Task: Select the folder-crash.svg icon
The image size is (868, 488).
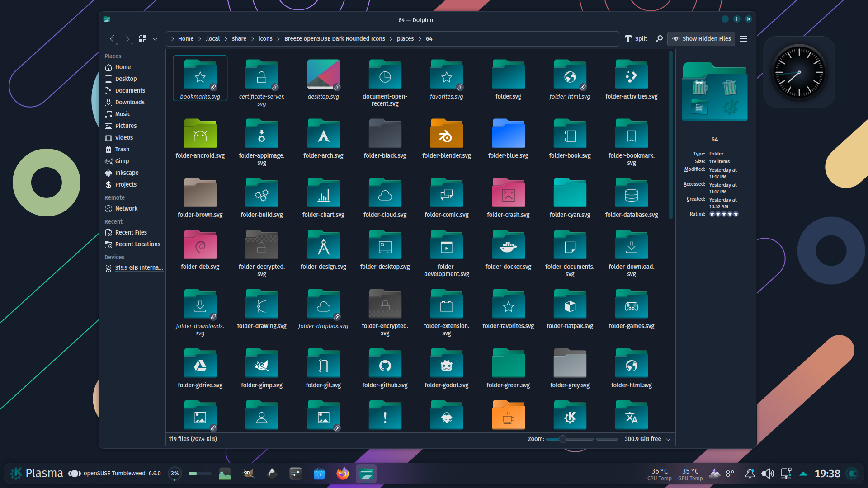Action: tap(508, 193)
